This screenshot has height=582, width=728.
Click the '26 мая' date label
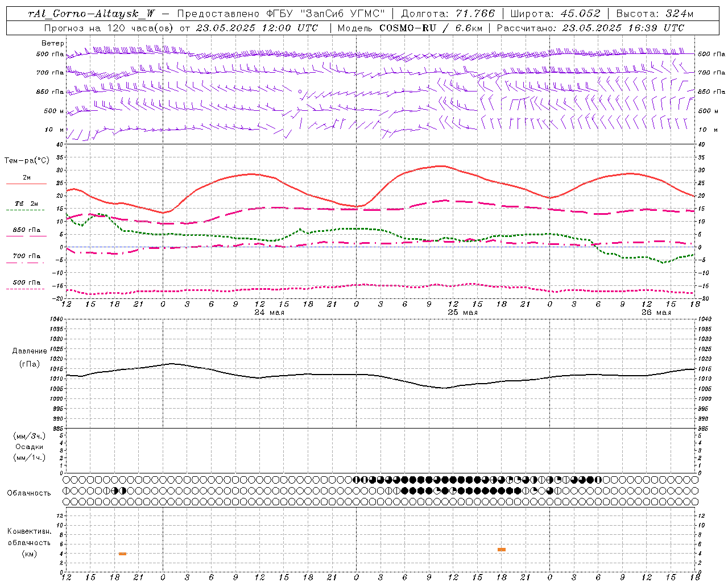pyautogui.click(x=656, y=313)
